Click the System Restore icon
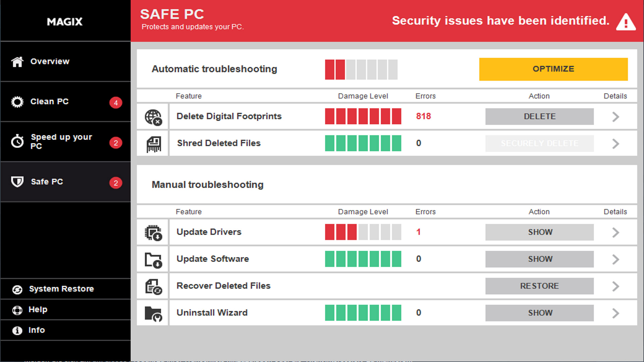The height and width of the screenshot is (362, 644). coord(18,289)
